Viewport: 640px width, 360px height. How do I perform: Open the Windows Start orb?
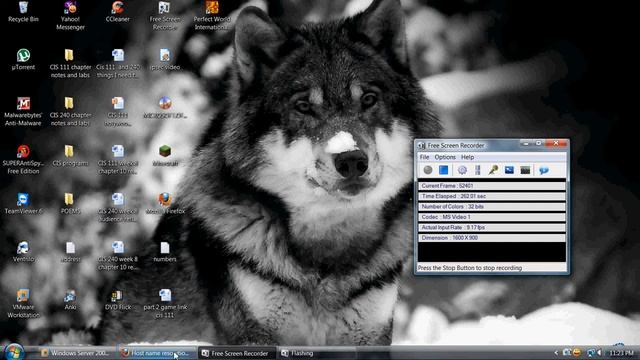[13, 352]
